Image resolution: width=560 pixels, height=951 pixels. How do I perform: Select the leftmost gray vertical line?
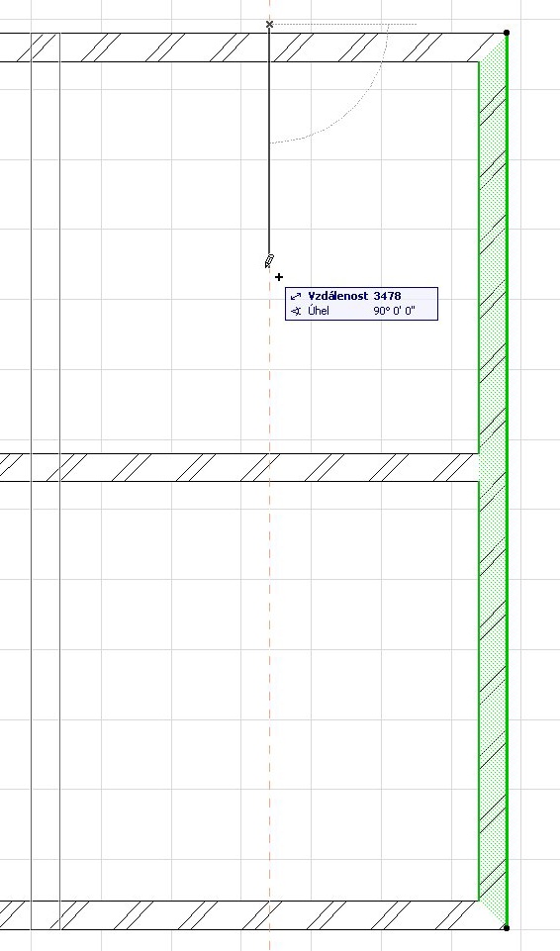point(31,480)
